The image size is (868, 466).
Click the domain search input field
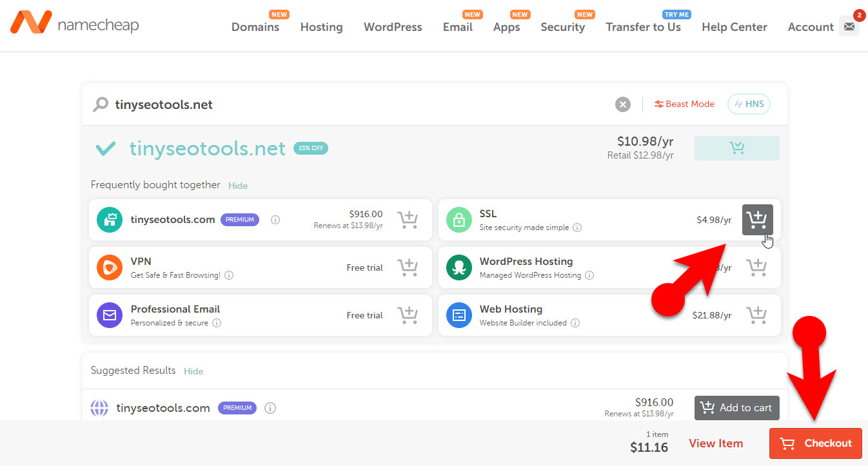[361, 104]
